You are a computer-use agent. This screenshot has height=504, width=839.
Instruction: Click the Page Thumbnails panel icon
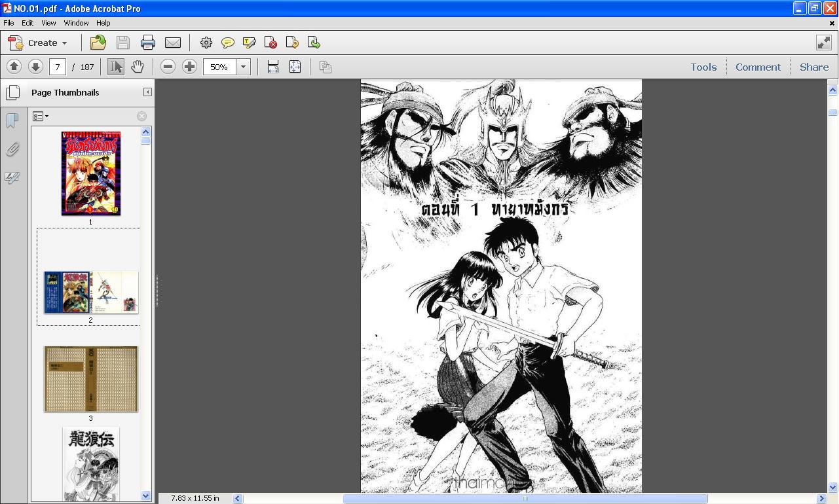[x=12, y=92]
